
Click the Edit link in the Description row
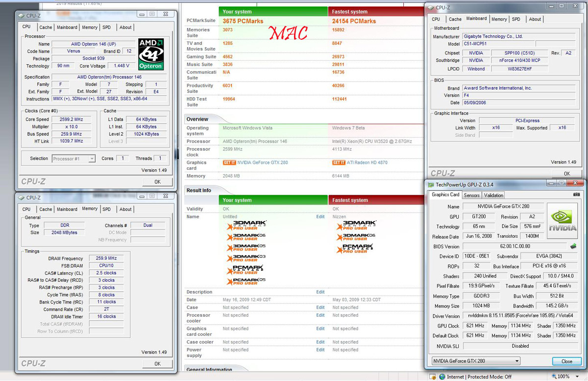click(320, 292)
